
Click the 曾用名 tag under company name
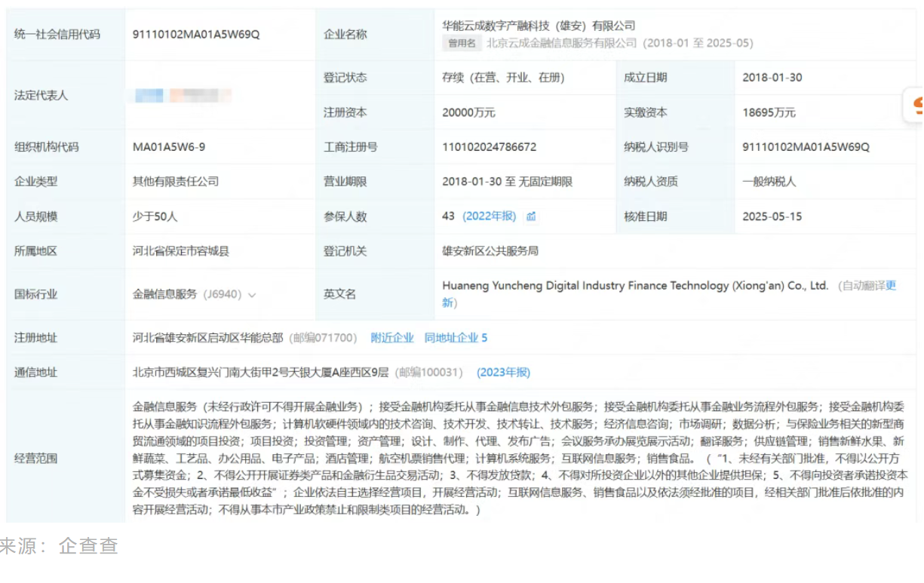tap(462, 43)
